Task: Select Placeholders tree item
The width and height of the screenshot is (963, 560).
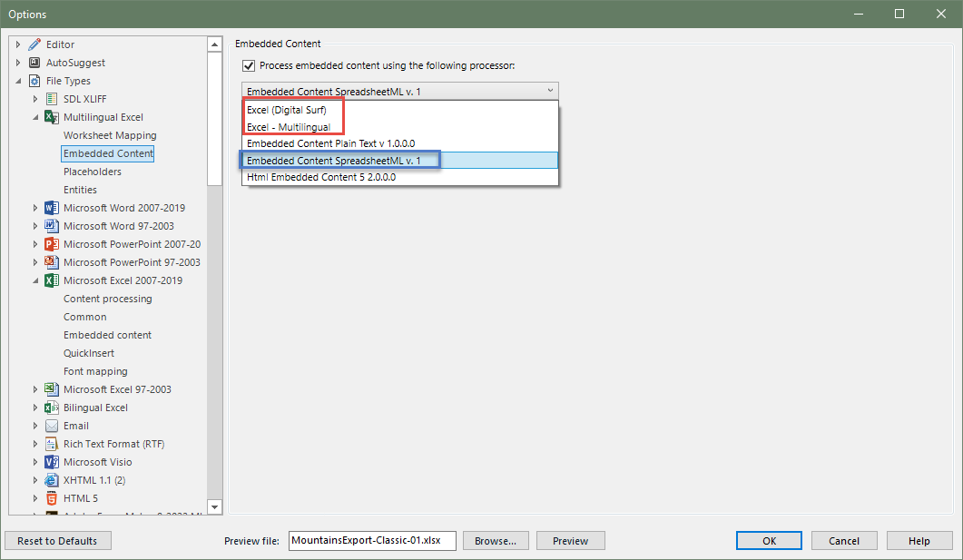Action: (x=92, y=172)
